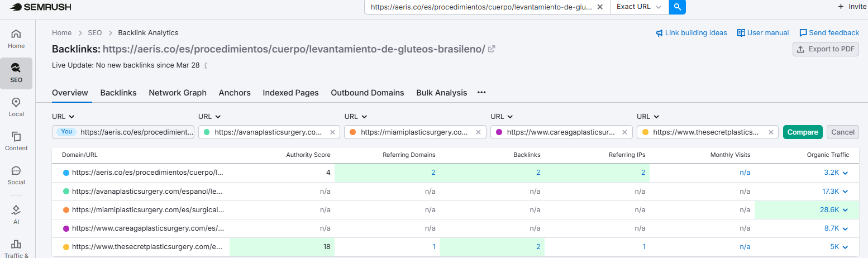This screenshot has height=258, width=868.
Task: Expand the 3.2K organic traffic chevron
Action: [x=845, y=173]
